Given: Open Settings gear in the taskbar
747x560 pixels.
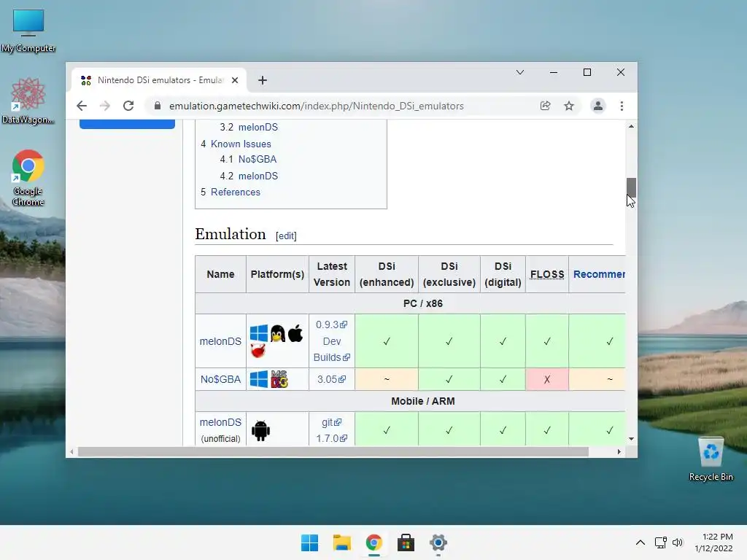Looking at the screenshot, I should coord(438,542).
